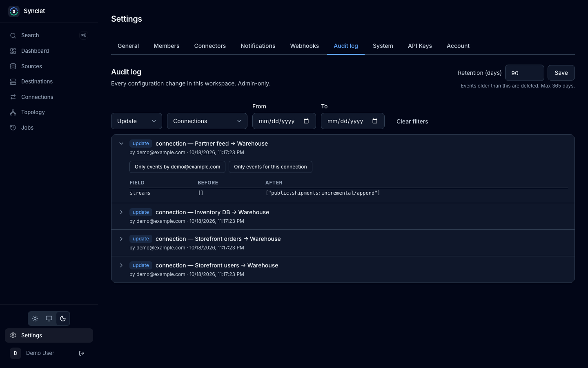This screenshot has height=368, width=588.
Task: Open Jobs page from sidebar
Action: point(49,128)
